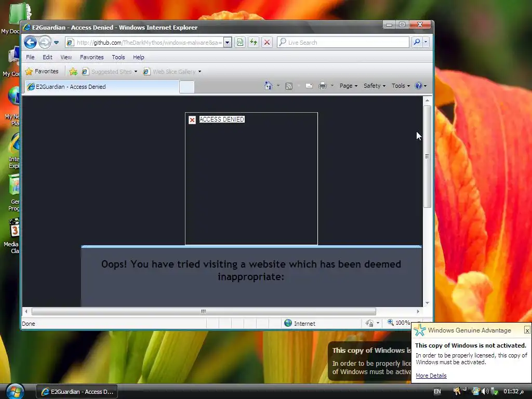The height and width of the screenshot is (399, 532).
Task: Click the vertical scrollbar thumb
Action: [x=427, y=156]
